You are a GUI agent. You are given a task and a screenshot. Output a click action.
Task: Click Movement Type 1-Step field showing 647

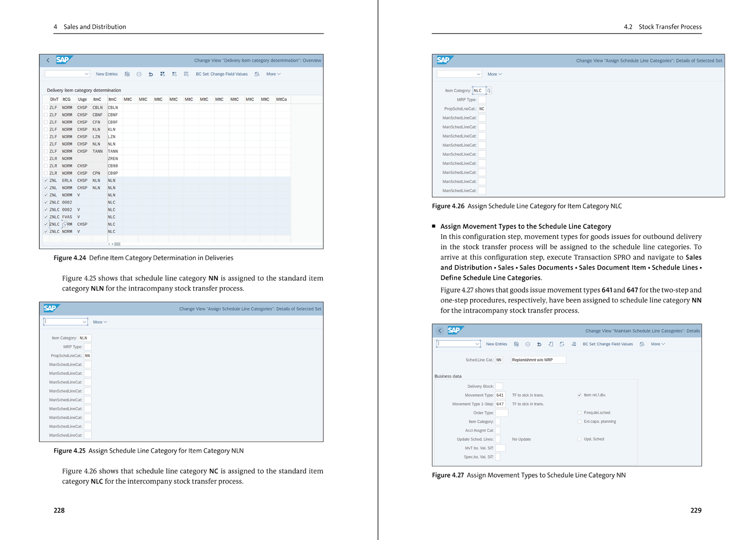[x=500, y=404]
